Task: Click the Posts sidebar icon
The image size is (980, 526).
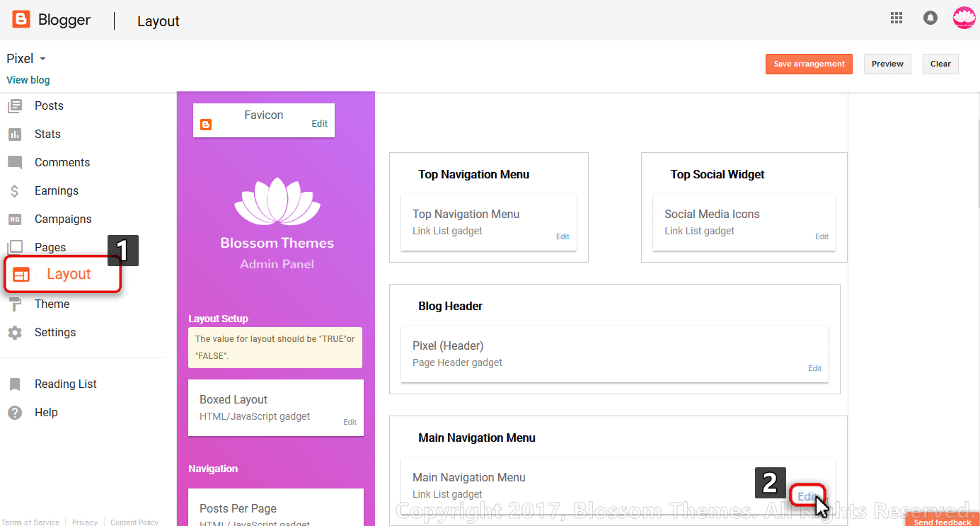Action: pyautogui.click(x=15, y=106)
